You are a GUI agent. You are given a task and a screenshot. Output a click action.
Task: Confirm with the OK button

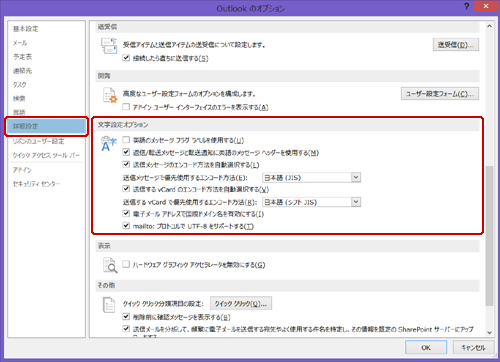pyautogui.click(x=426, y=348)
